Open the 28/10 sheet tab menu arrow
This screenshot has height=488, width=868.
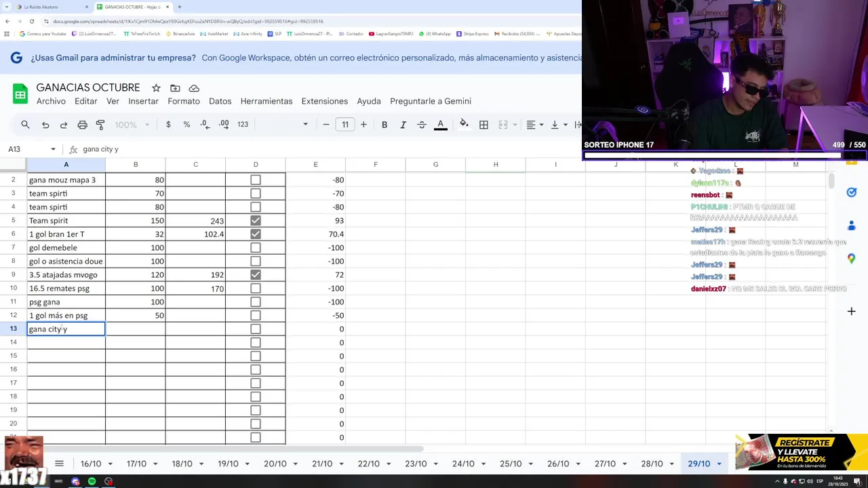click(672, 464)
